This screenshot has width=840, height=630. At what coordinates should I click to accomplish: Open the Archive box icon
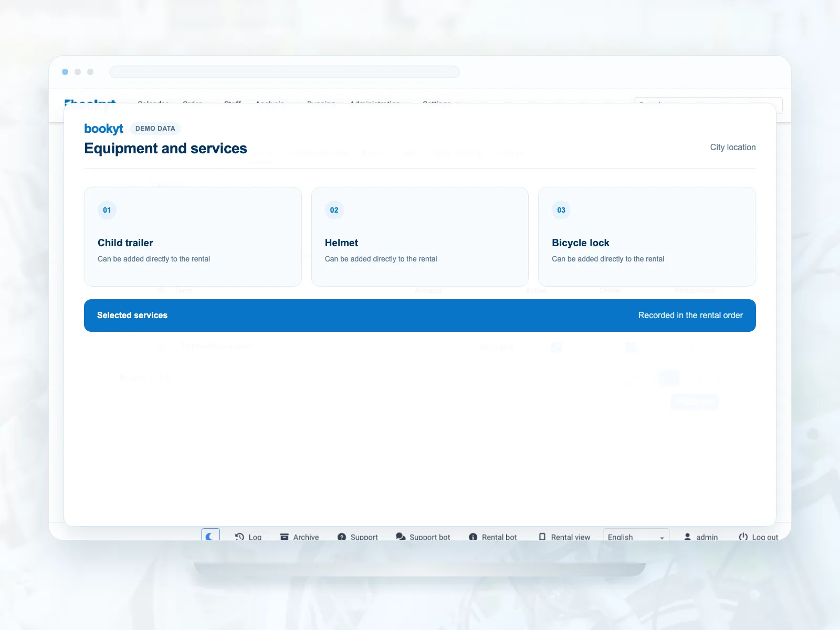click(285, 537)
